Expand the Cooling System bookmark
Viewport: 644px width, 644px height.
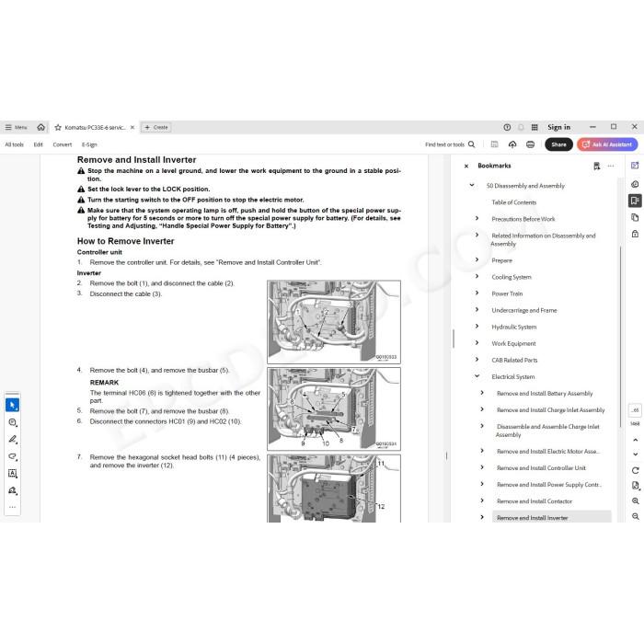pyautogui.click(x=477, y=276)
